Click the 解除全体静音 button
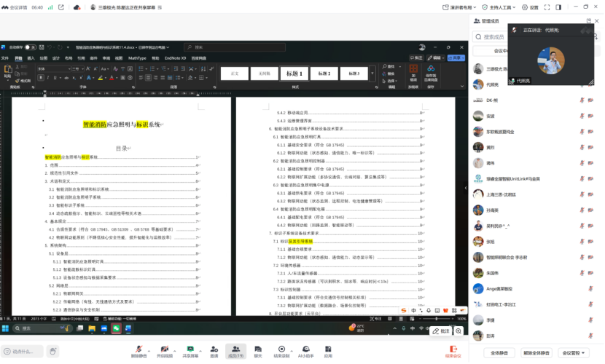Screen dimensions: 605x364 pos(538,353)
